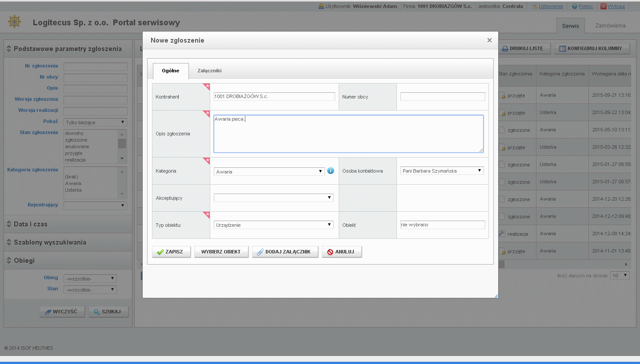640x364 pixels.
Task: Save the ticket with ZAPISZ
Action: [x=171, y=252]
